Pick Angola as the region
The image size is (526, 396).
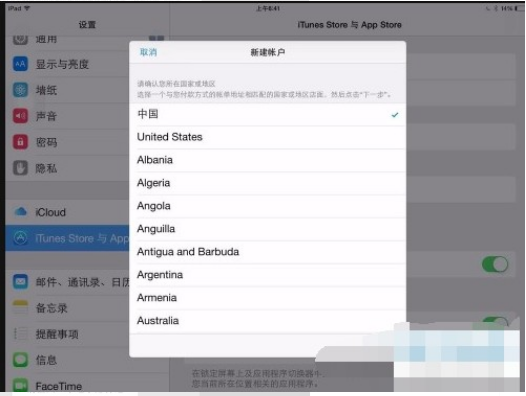(x=267, y=206)
